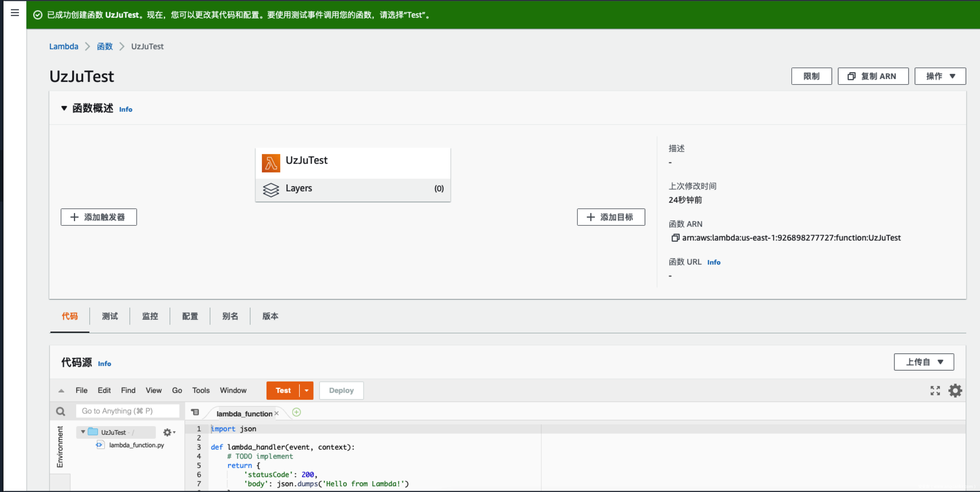Open the code editor settings gear

click(955, 391)
